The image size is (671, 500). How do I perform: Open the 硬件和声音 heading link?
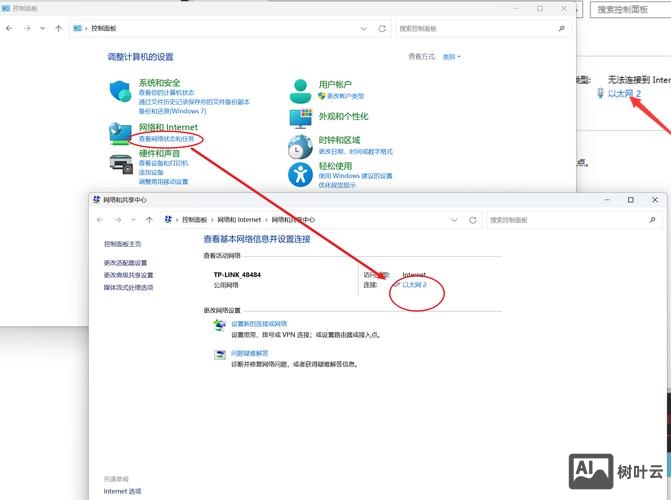(159, 153)
